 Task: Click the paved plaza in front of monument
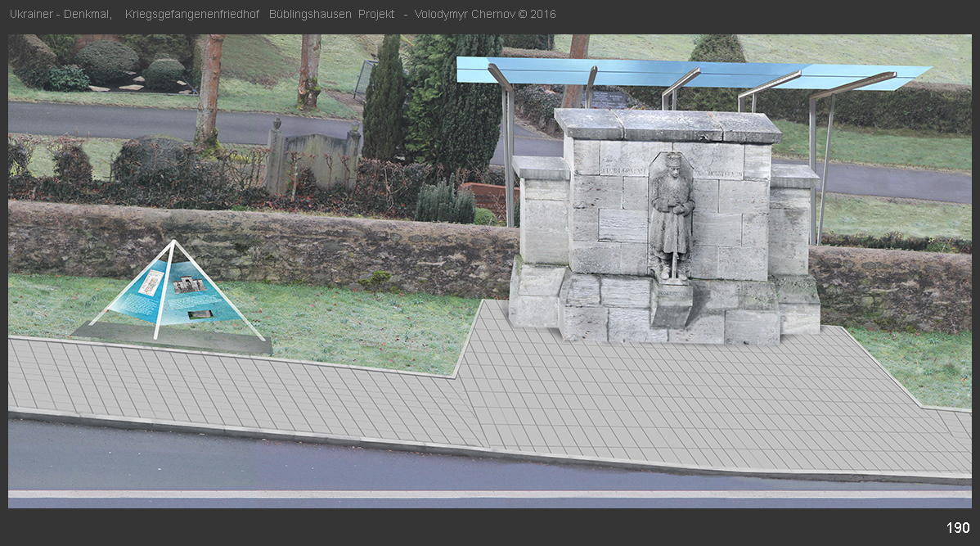[x=654, y=393]
